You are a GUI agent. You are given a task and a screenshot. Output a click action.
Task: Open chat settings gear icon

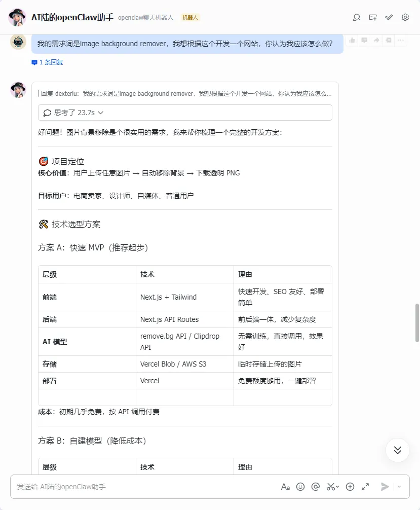coord(405,17)
